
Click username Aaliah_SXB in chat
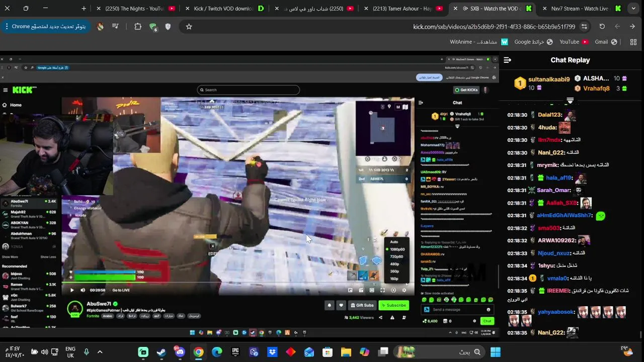tap(561, 203)
